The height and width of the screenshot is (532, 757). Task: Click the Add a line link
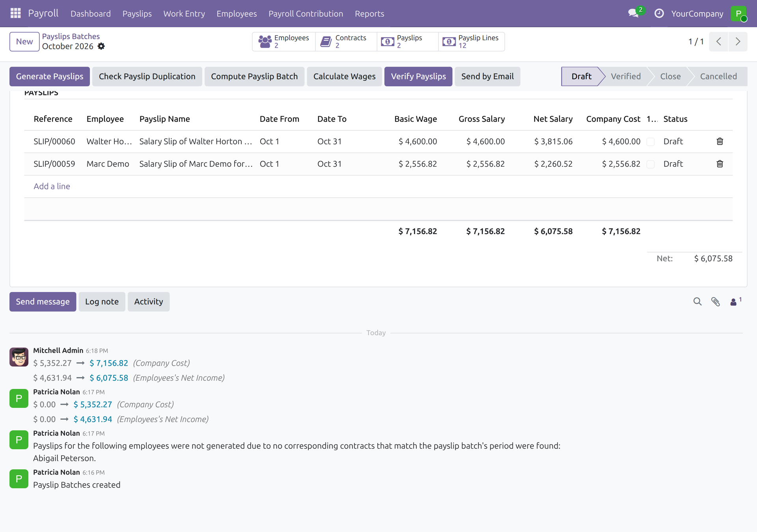point(52,186)
